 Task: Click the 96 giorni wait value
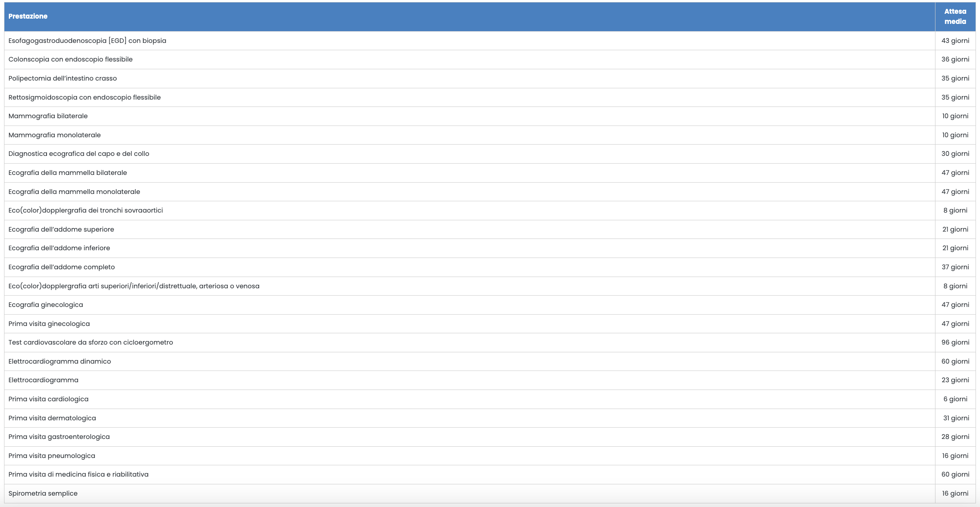tap(955, 342)
